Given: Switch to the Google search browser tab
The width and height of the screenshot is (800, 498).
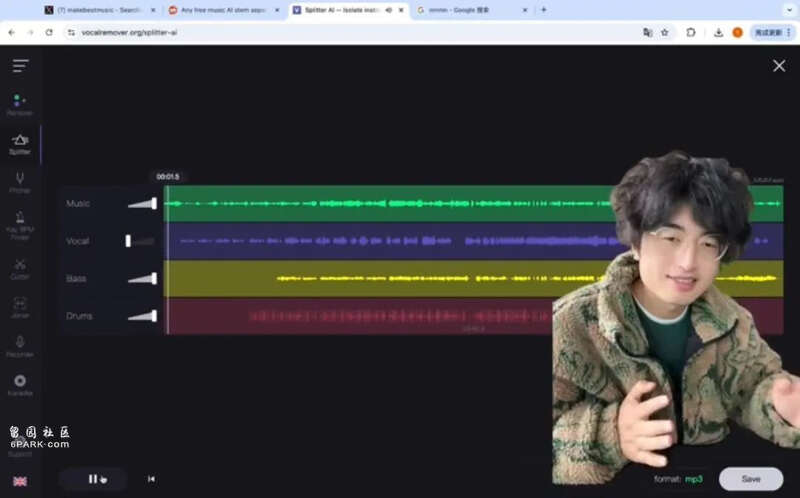Looking at the screenshot, I should click(465, 10).
